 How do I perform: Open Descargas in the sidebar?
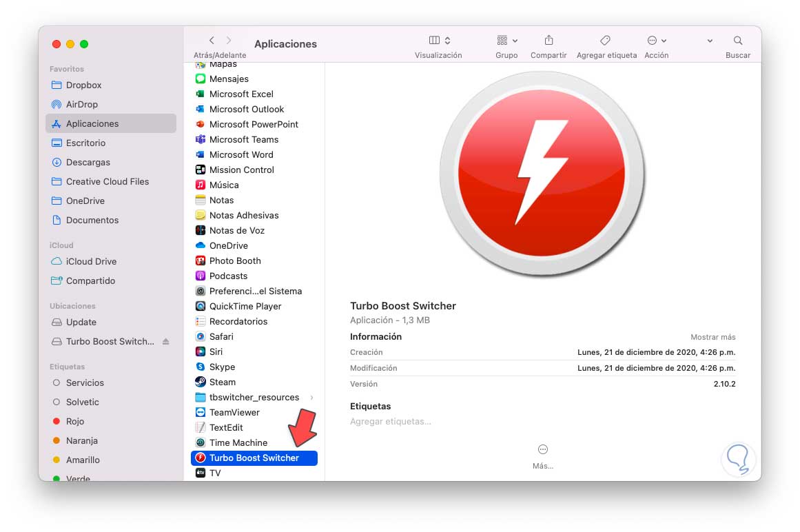click(111, 162)
